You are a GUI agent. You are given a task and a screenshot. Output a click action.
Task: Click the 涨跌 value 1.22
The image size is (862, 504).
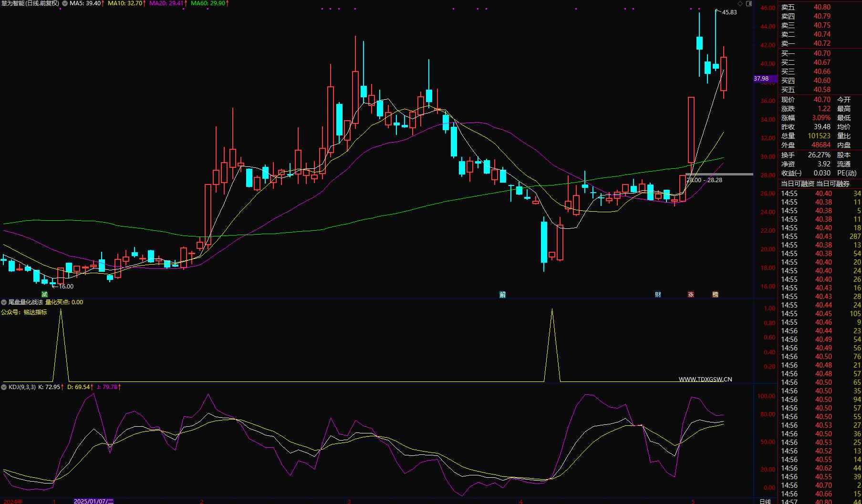[824, 109]
